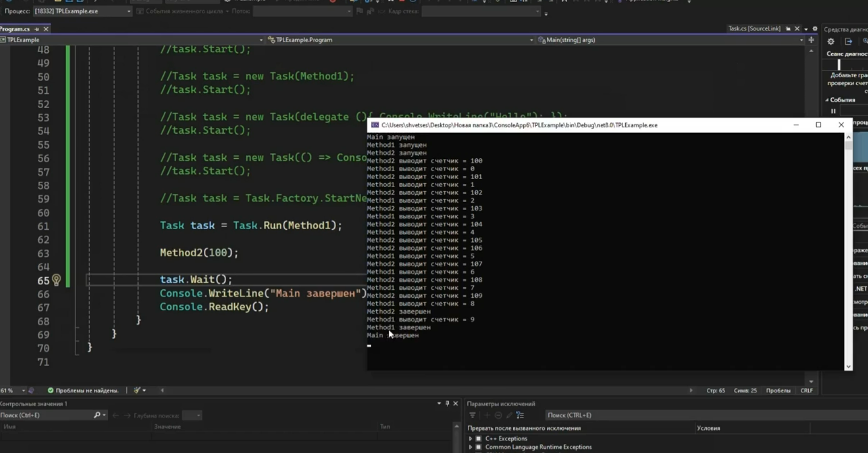Screen dimensions: 868x453
Task: Switch to Task.cs [SourceLink] tab
Action: coord(754,29)
